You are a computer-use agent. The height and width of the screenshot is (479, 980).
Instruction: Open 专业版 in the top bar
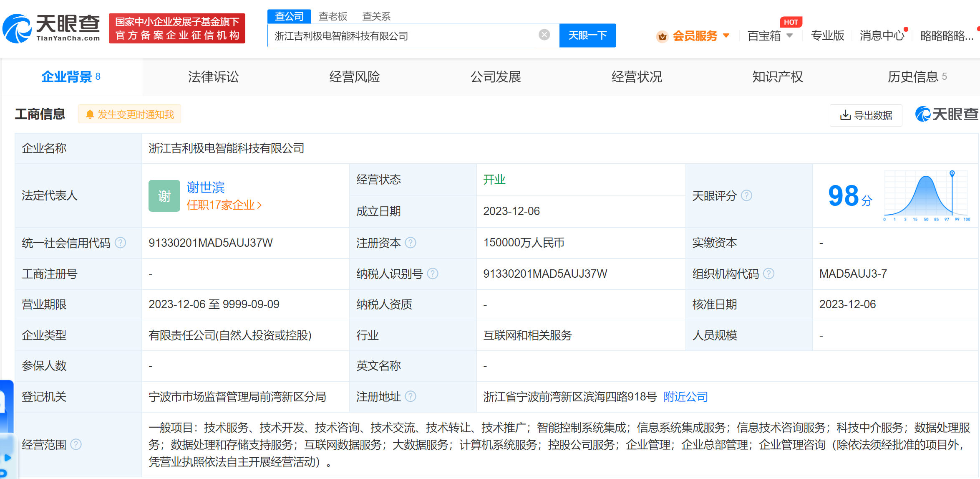827,36
